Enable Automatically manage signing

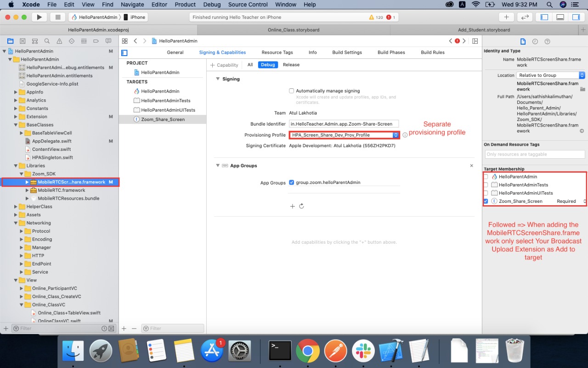(291, 91)
